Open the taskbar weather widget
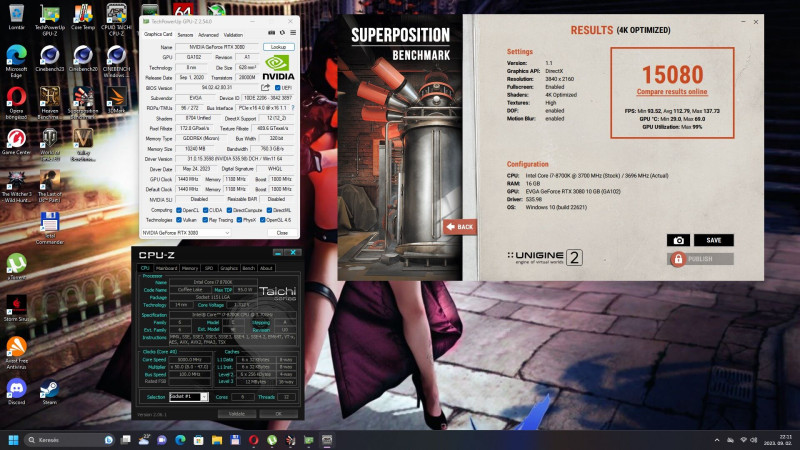The width and height of the screenshot is (800, 450). (x=144, y=440)
